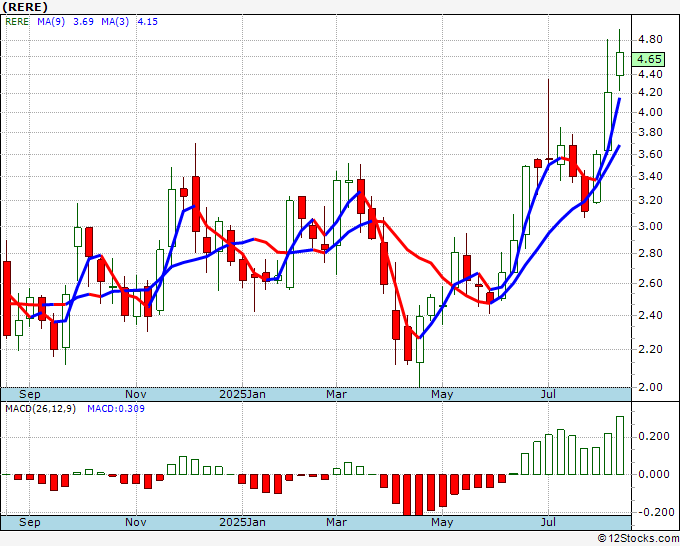
Task: Click Mar on the price chart date axis
Action: pyautogui.click(x=337, y=394)
